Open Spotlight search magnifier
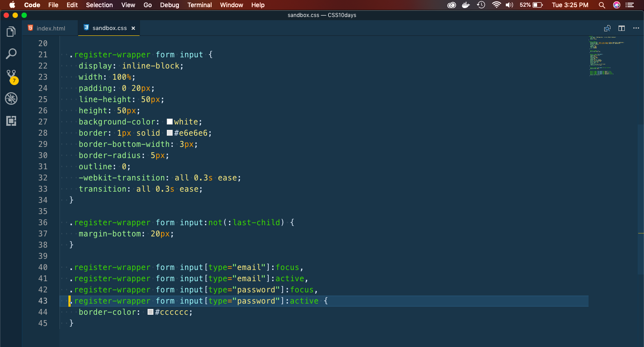644x347 pixels. click(602, 5)
